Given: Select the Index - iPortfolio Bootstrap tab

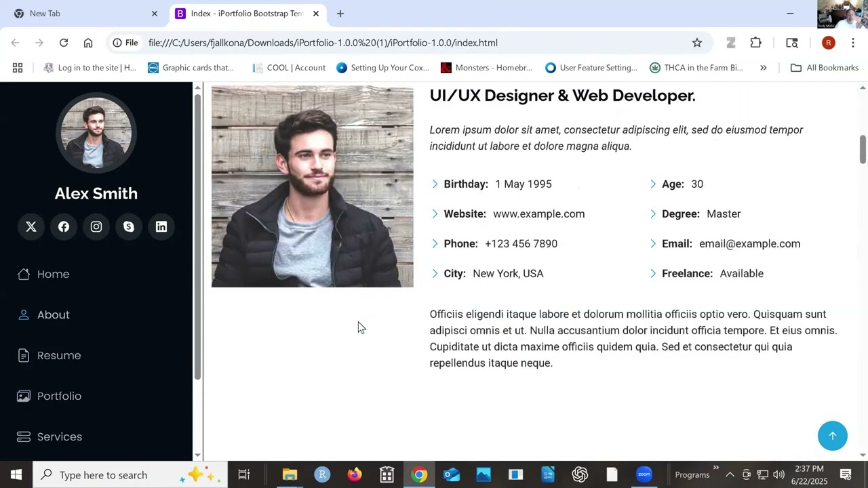Looking at the screenshot, I should pos(246,14).
